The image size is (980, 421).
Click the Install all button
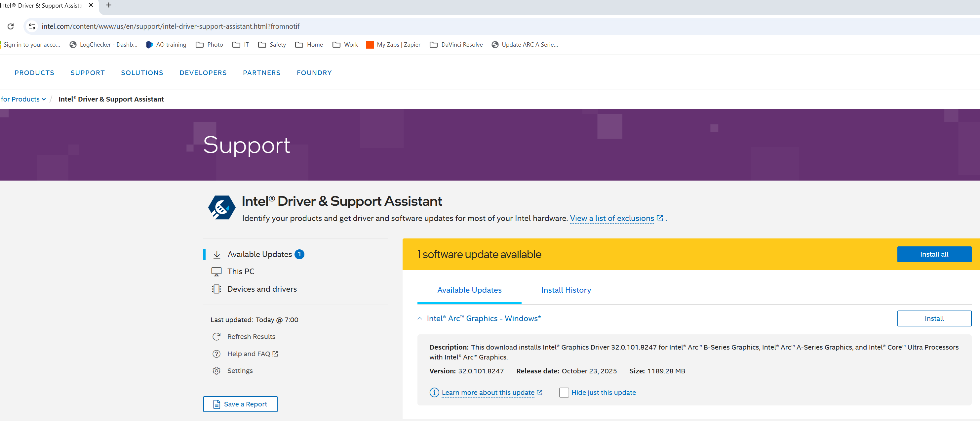pos(934,254)
